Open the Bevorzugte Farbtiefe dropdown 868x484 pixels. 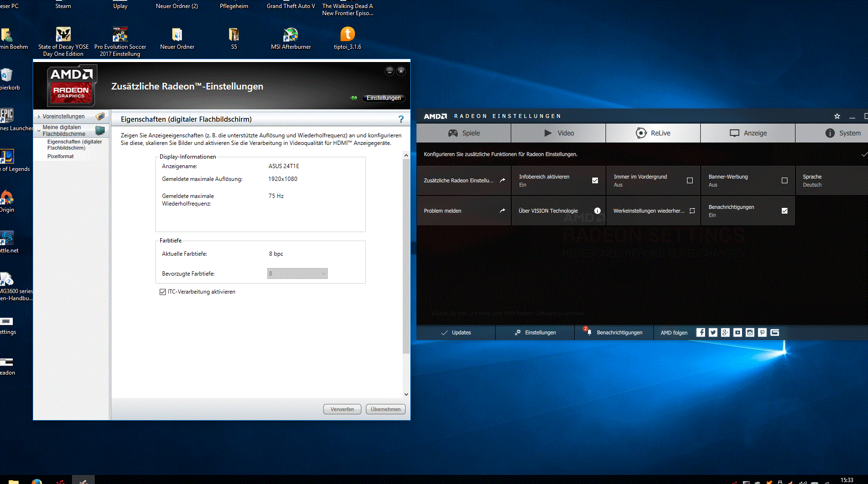pos(298,273)
